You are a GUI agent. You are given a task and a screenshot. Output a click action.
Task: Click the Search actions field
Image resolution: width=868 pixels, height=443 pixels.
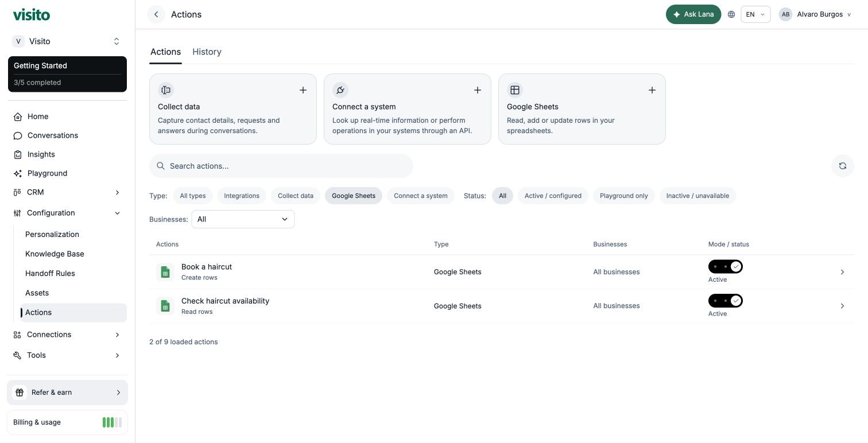click(281, 166)
